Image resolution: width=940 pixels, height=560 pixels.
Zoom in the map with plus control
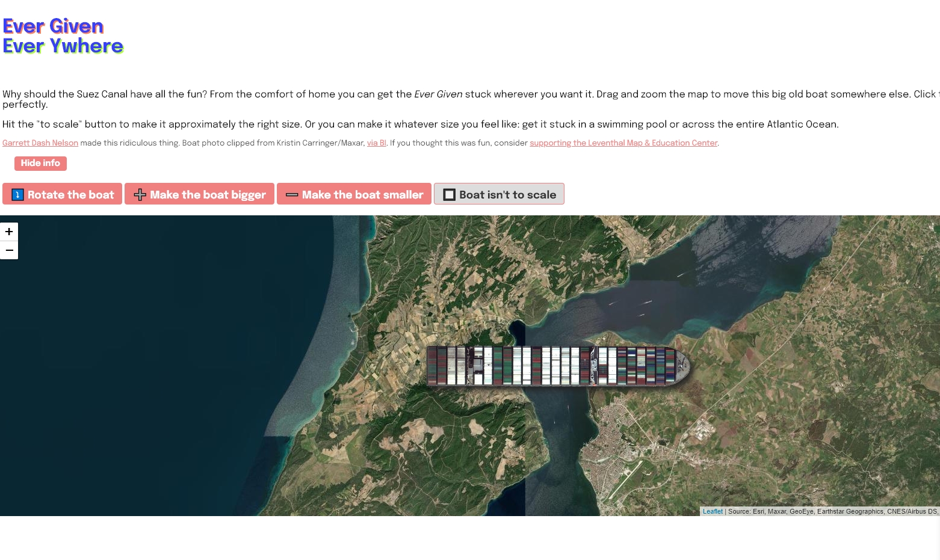[x=9, y=232]
